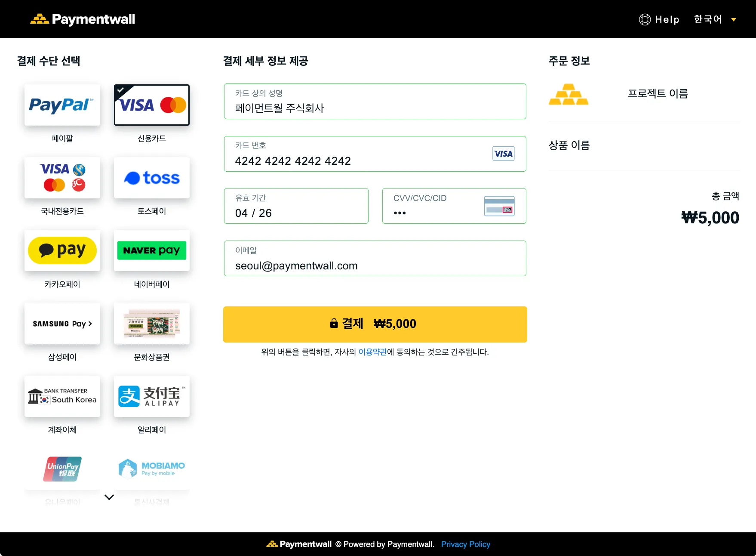Click the 프로젝트 이름 project name text
This screenshot has height=556, width=756.
(x=658, y=93)
